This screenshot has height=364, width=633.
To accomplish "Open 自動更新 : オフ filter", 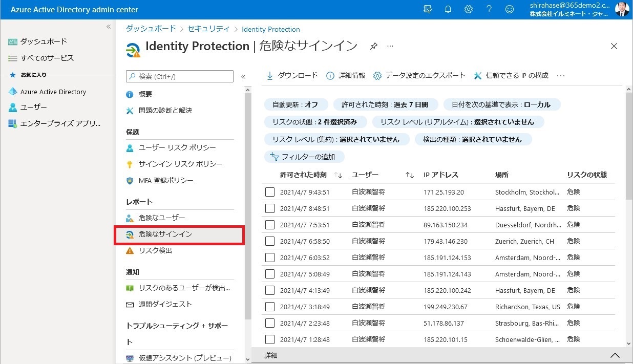I will [295, 104].
